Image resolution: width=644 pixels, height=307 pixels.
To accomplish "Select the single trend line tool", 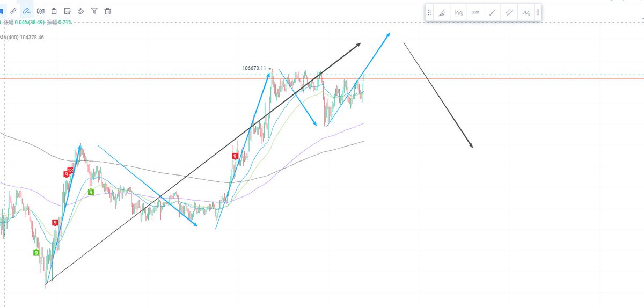I will [x=492, y=12].
